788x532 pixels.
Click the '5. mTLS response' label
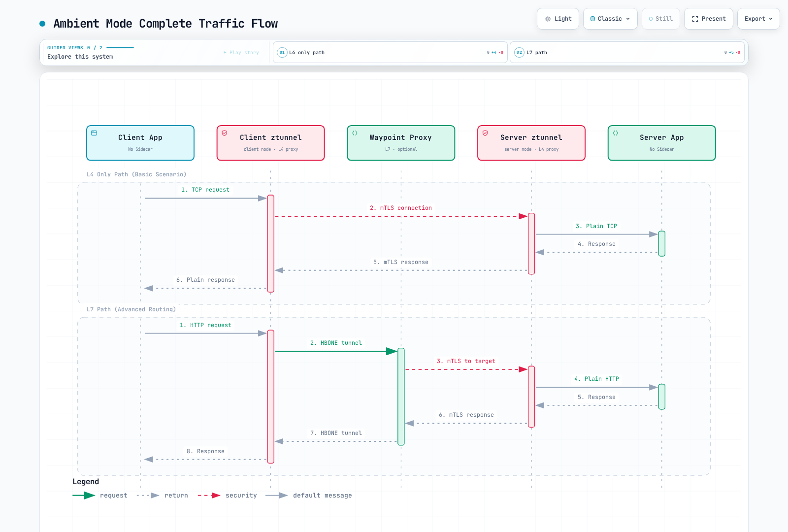tap(401, 262)
